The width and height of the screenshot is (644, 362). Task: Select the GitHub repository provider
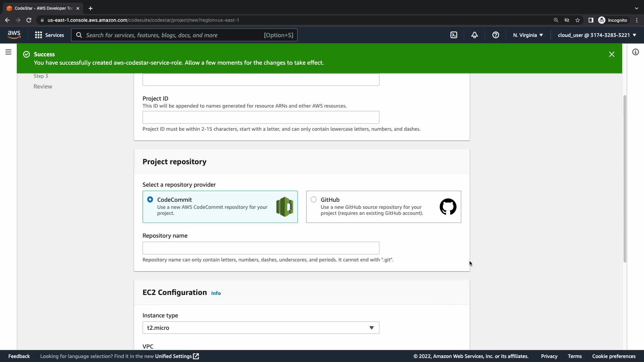314,200
